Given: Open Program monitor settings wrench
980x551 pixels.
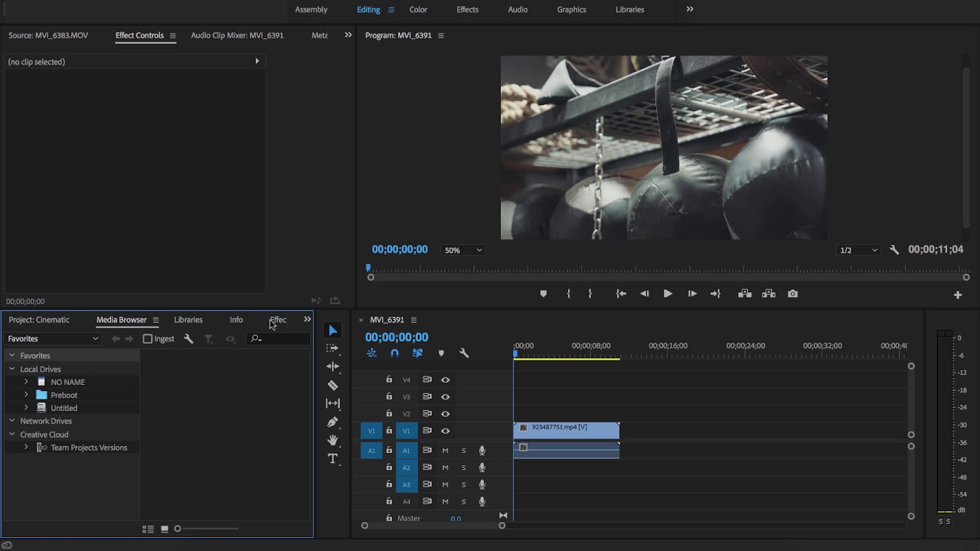Looking at the screenshot, I should (894, 250).
